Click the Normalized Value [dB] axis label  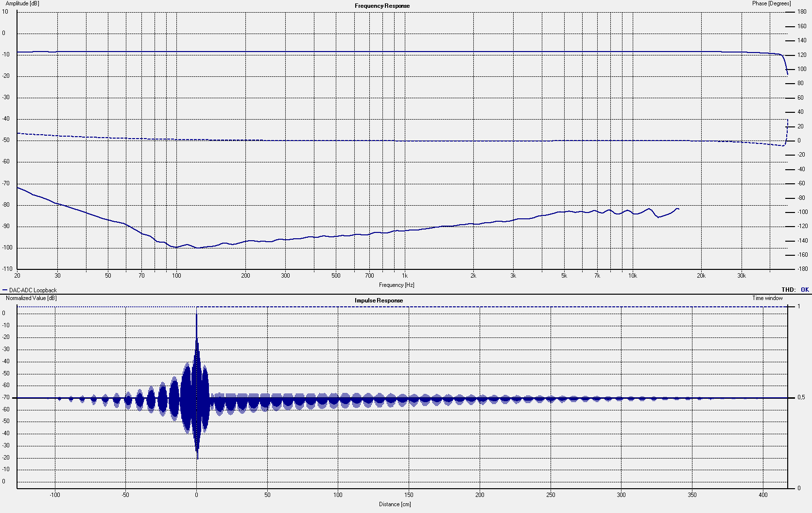tap(31, 298)
